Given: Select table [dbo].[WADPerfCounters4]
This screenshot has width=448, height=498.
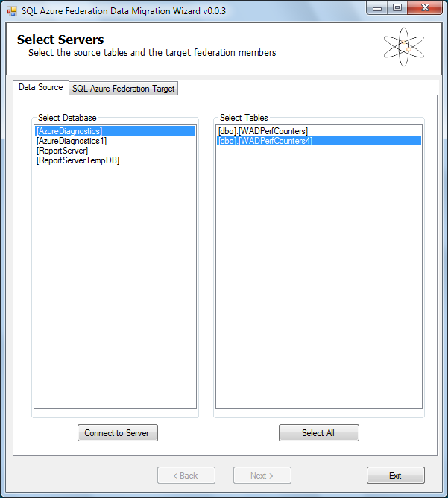Looking at the screenshot, I should 319,141.
